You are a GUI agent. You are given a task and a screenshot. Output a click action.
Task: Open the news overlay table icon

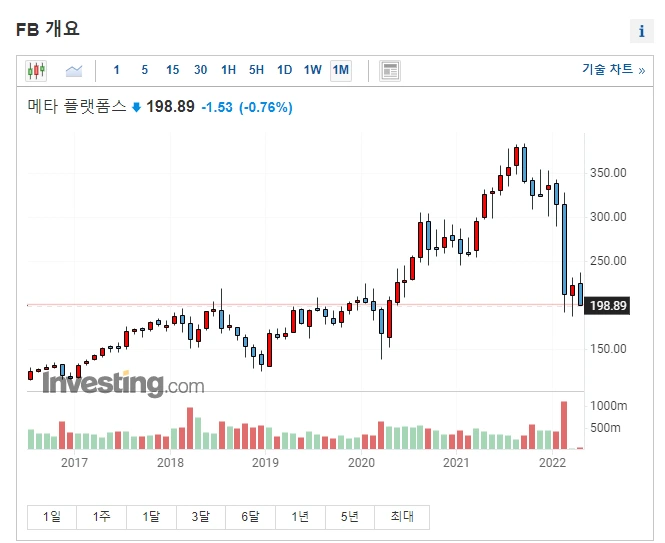[x=389, y=70]
